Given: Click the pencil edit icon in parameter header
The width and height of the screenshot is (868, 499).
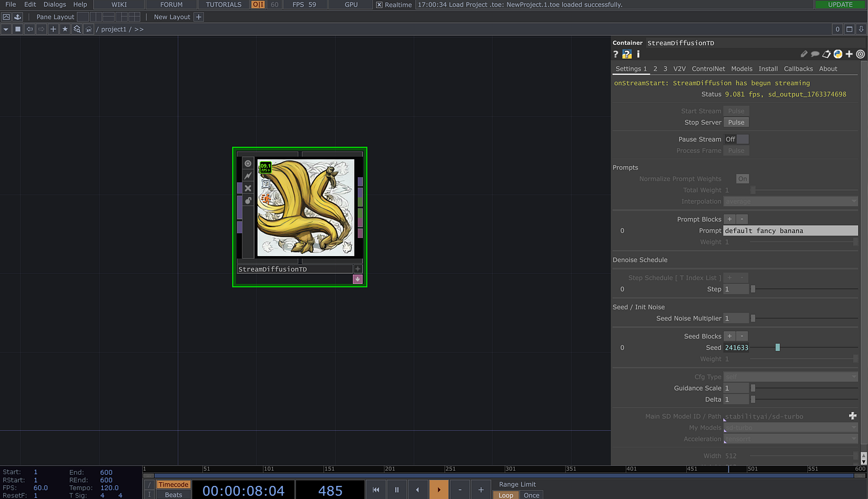Looking at the screenshot, I should [x=804, y=55].
